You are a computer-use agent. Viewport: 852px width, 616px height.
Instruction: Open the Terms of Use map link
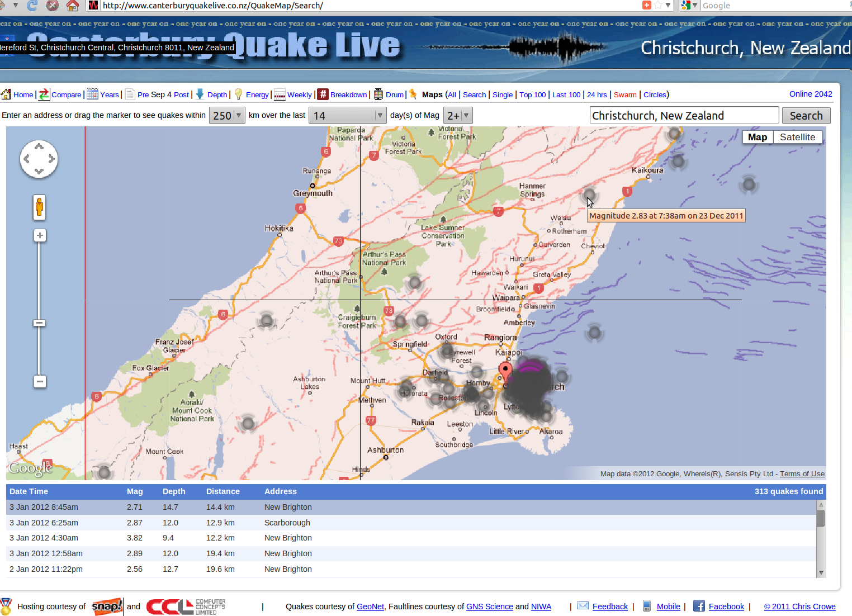[802, 473]
